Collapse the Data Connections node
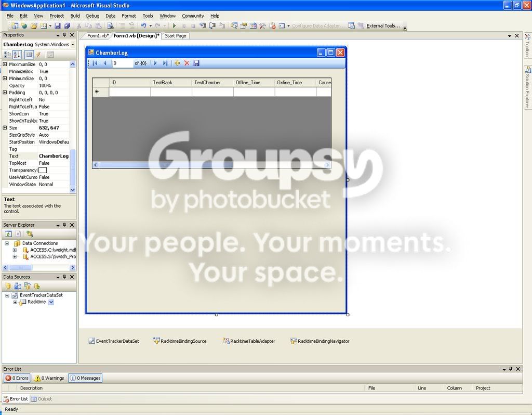Viewport: 532px width, 415px height. pos(7,243)
